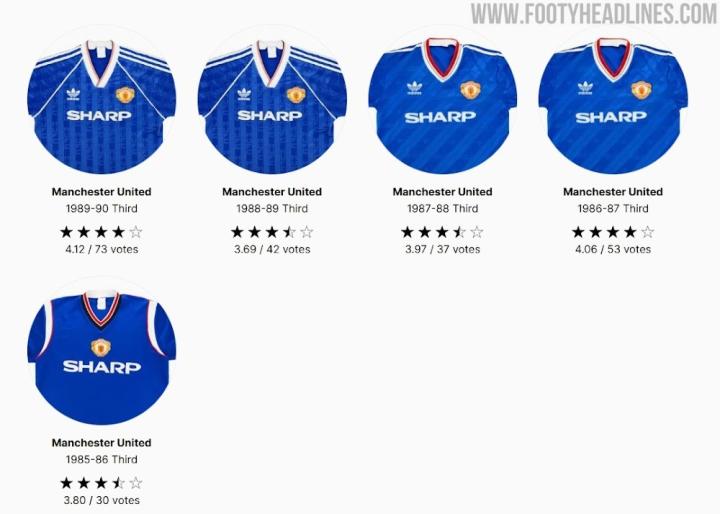
Task: Rate 1986-87 Third kit five stars
Action: 647,232
